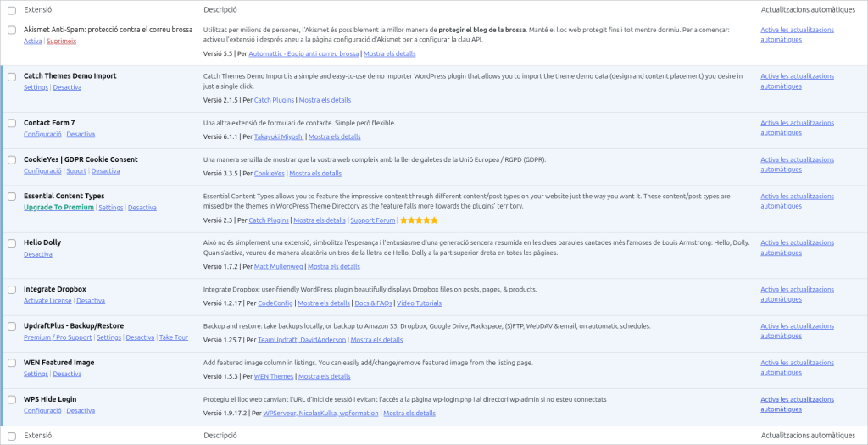Check the WPS Hide Login checkbox
Viewport: 868px width, 445px height.
point(12,399)
